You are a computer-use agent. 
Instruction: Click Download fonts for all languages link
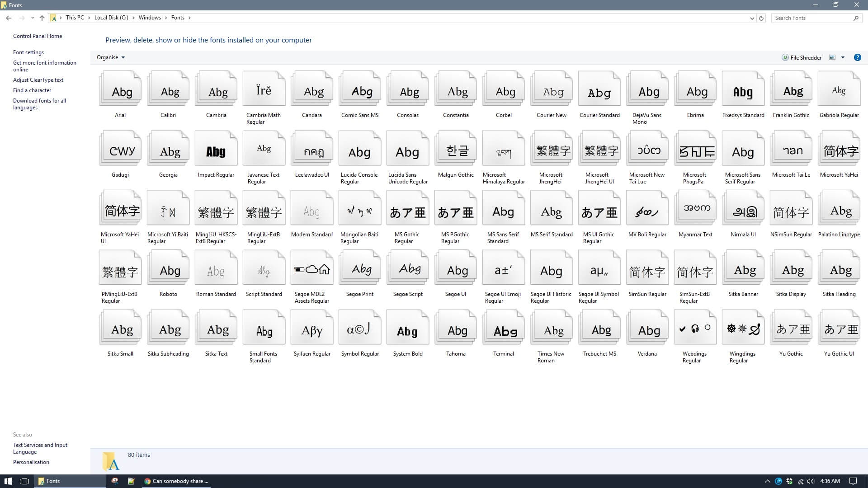pos(39,103)
